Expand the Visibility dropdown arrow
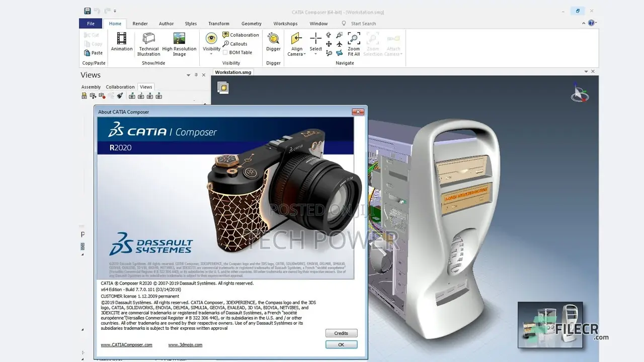Screen dimensions: 644x362 pyautogui.click(x=211, y=54)
